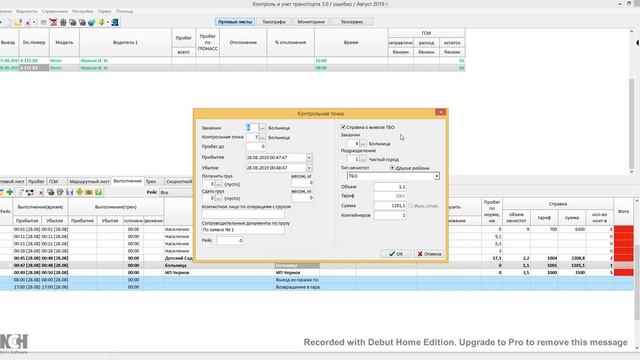
Task: Click the Рейс number field in the dialog
Action: tap(230, 241)
